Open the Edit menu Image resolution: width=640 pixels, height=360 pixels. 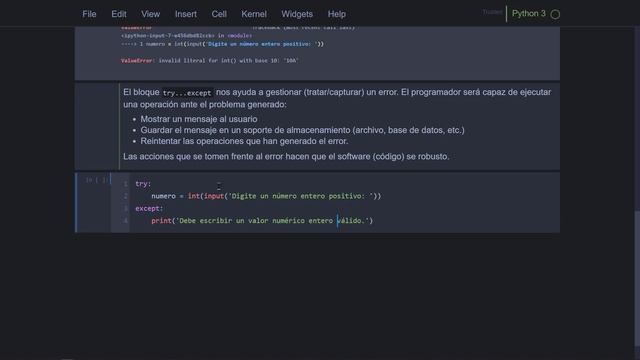119,14
